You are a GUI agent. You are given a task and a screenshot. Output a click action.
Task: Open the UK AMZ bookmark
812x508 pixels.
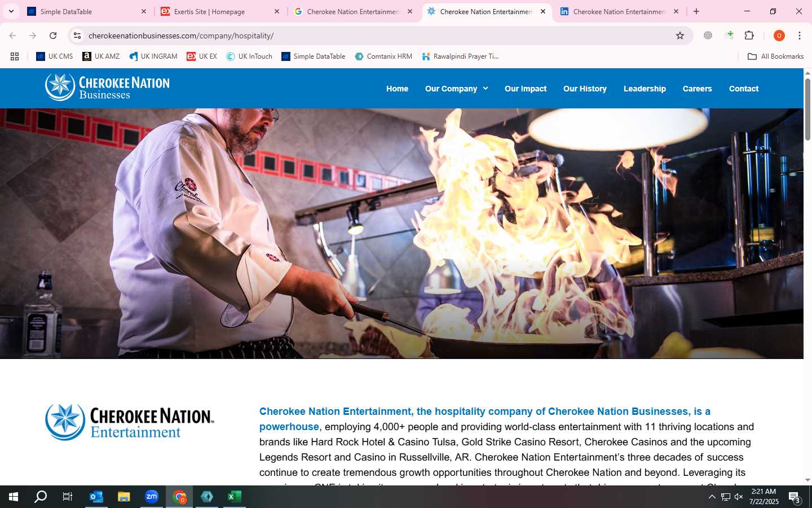[x=101, y=56]
